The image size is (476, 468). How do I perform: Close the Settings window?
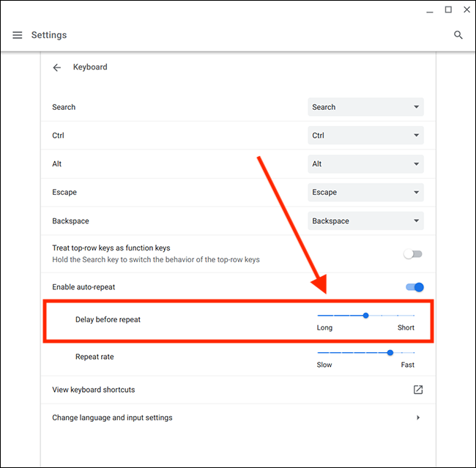466,10
